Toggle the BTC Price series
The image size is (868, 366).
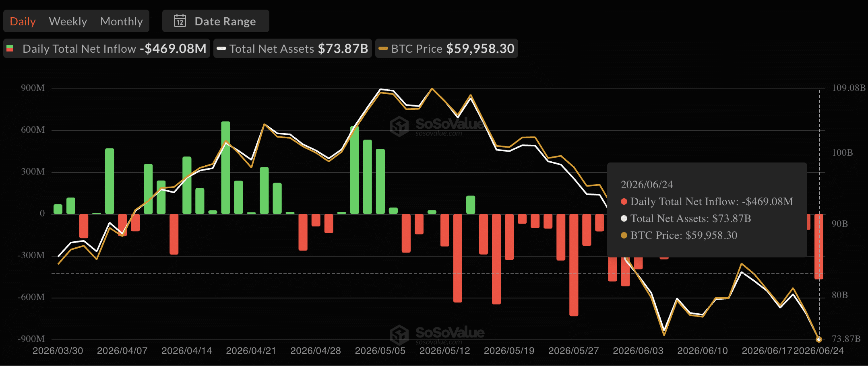[446, 49]
